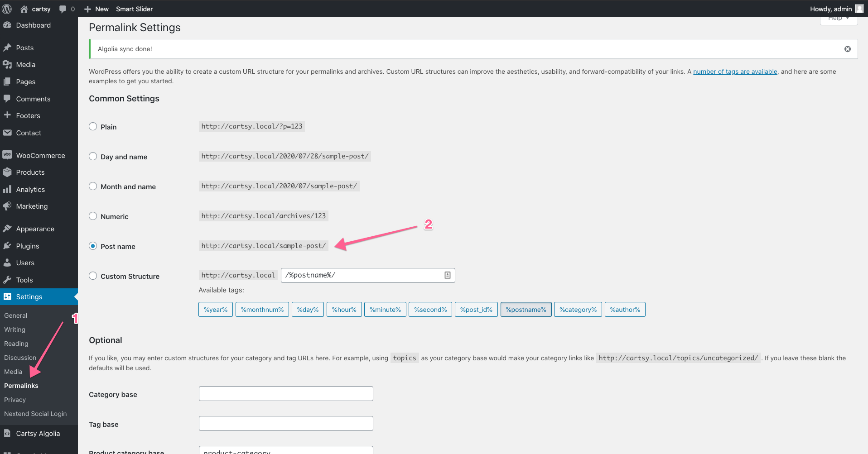
Task: Click the Marketing megaphone icon
Action: [7, 206]
